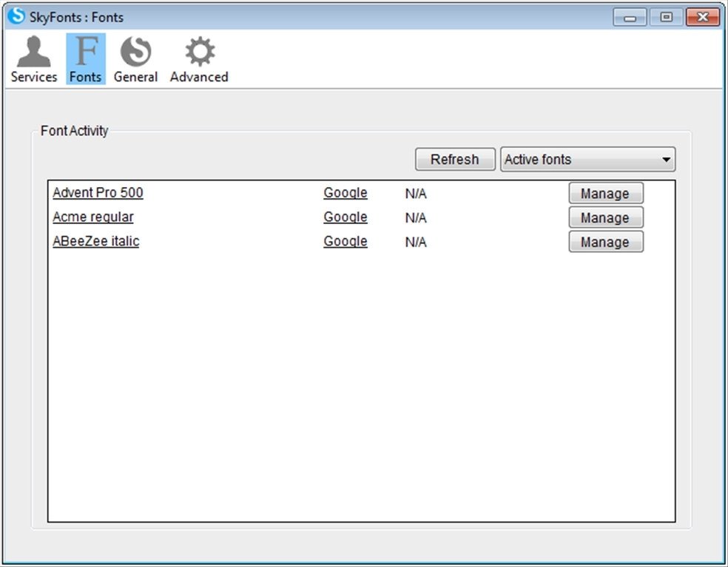This screenshot has width=728, height=567.
Task: Manage the Acme regular font
Action: 606,217
